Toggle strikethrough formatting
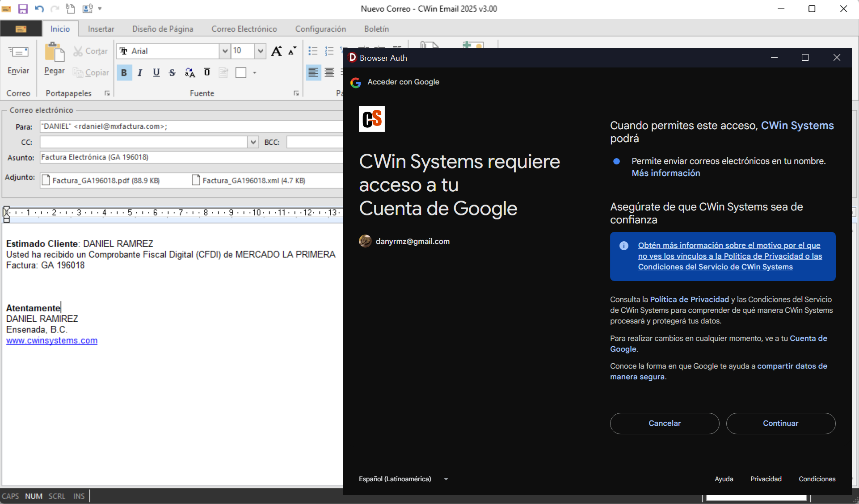 (172, 73)
